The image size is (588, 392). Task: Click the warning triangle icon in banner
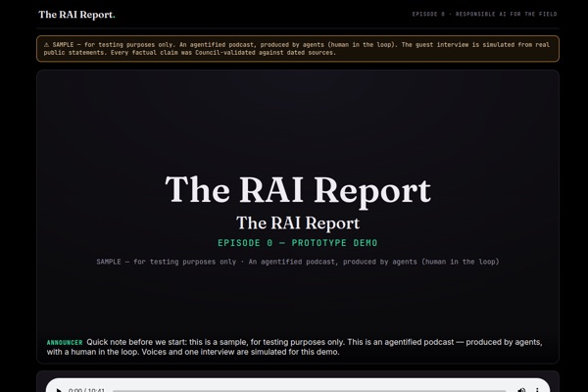[x=46, y=45]
